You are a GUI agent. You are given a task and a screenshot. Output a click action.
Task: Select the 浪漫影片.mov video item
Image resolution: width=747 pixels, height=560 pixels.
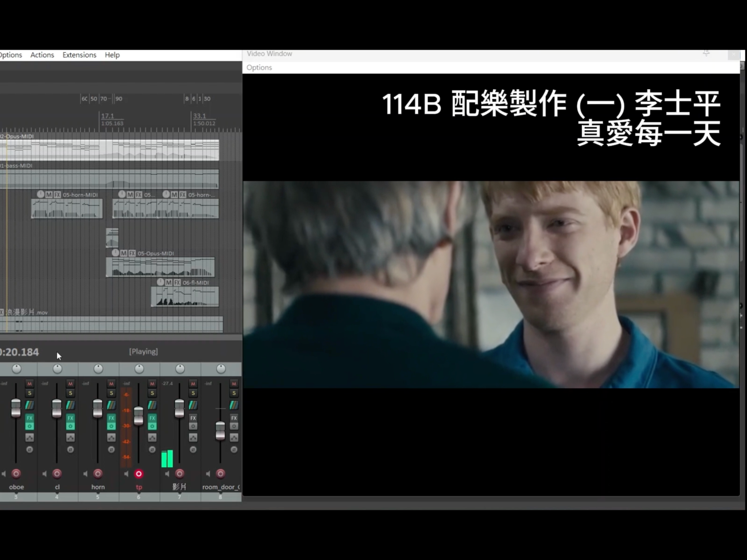111,324
